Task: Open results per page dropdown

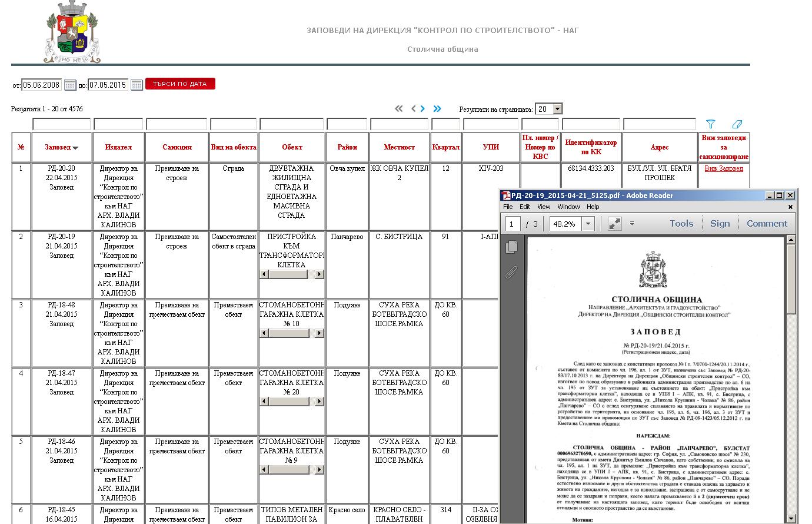Action: [557, 109]
